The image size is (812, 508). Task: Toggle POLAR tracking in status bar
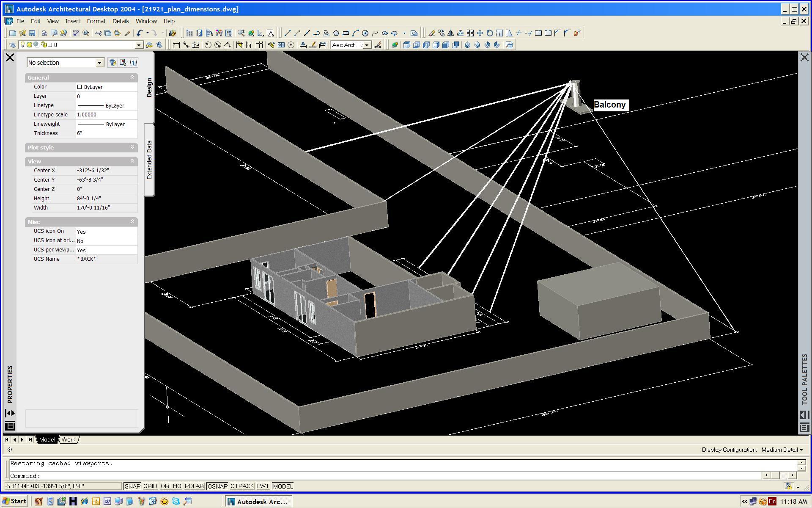[194, 486]
